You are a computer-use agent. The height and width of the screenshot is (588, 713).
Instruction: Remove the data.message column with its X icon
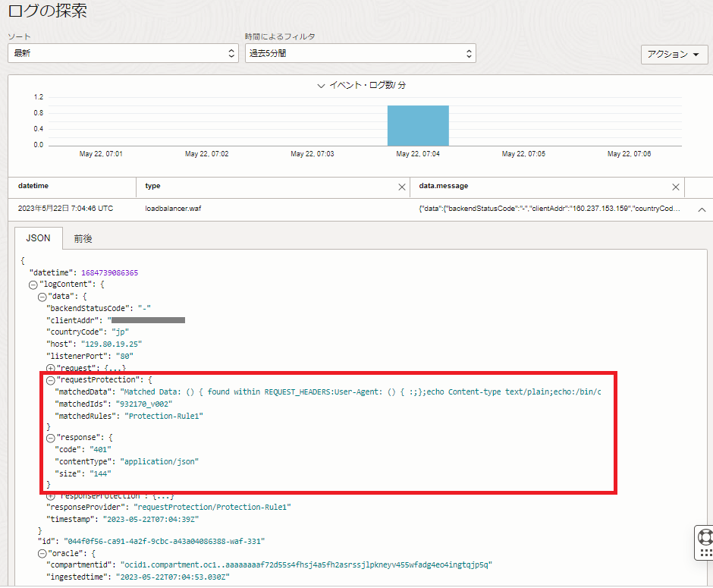pyautogui.click(x=675, y=187)
